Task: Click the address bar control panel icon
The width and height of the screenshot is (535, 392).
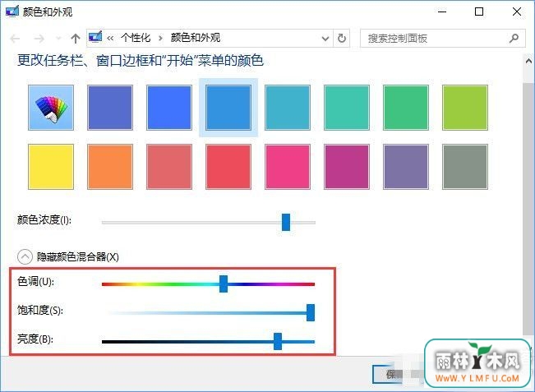Action: 95,37
